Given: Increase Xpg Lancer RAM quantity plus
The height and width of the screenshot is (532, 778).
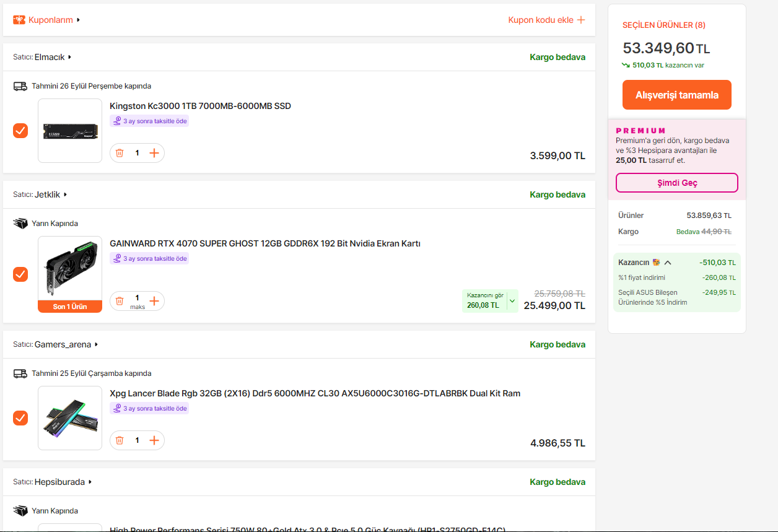Looking at the screenshot, I should (x=154, y=440).
